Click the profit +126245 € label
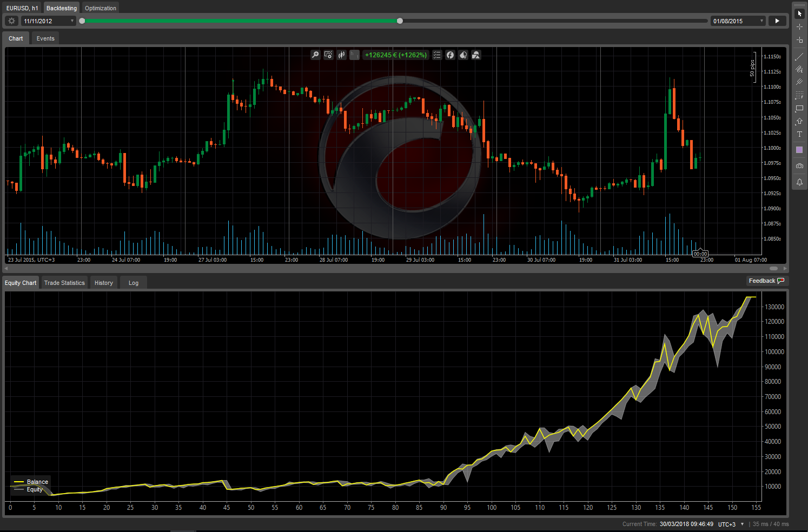 click(396, 55)
